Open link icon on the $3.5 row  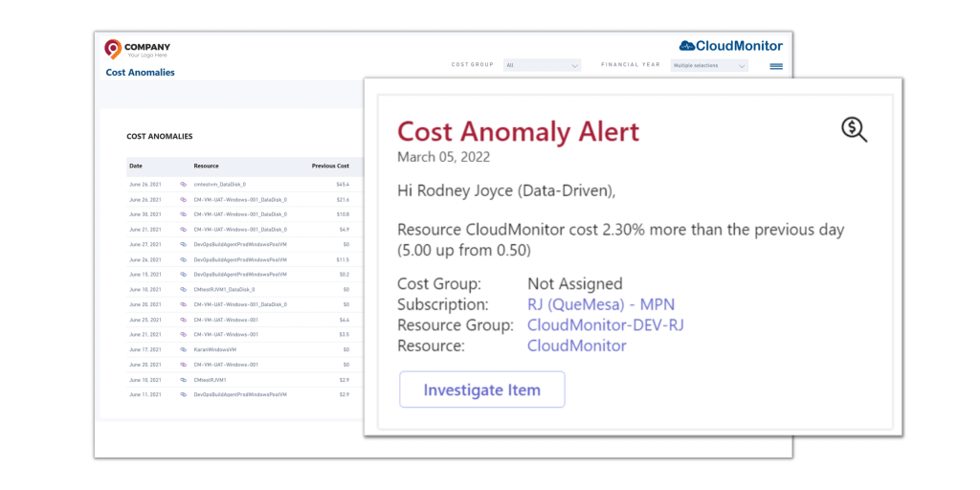[183, 334]
